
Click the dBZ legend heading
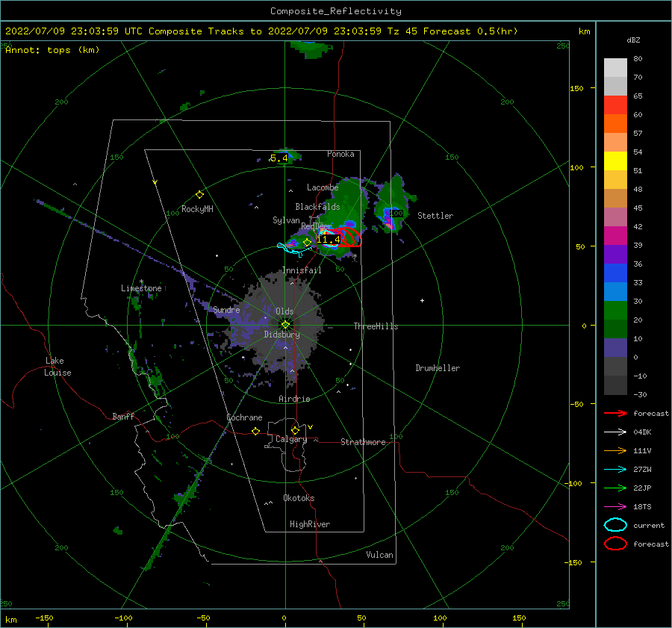click(x=633, y=40)
